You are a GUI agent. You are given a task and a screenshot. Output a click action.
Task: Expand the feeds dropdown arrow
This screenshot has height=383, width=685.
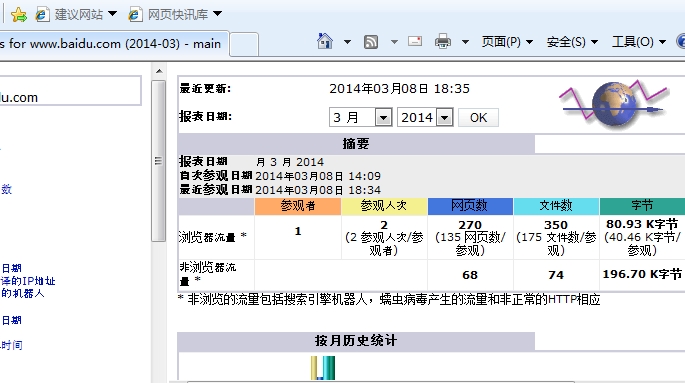point(394,42)
